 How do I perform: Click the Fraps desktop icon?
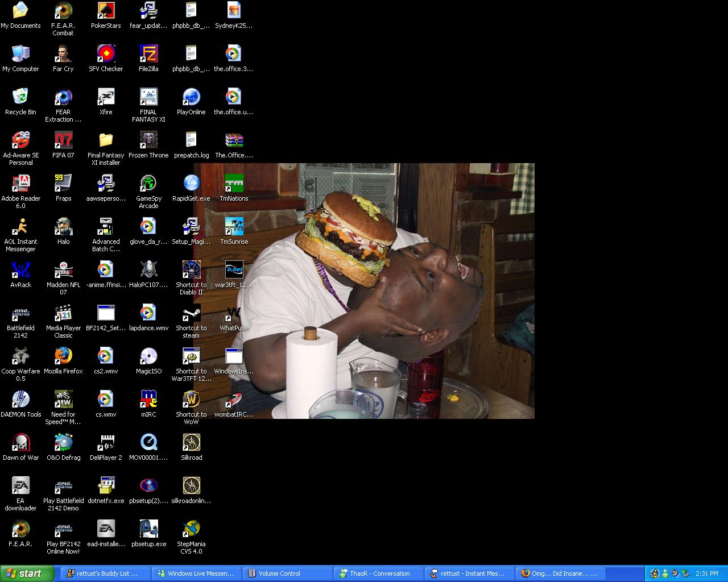coord(63,184)
